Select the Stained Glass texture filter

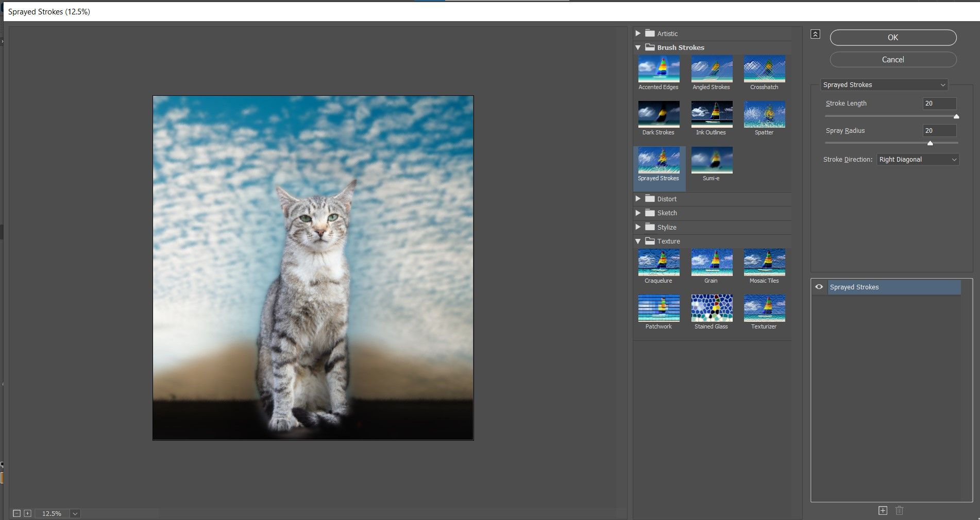pos(711,308)
